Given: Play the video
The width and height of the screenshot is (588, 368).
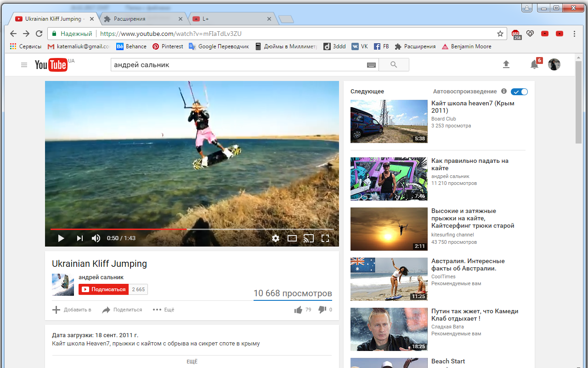Looking at the screenshot, I should click(61, 238).
